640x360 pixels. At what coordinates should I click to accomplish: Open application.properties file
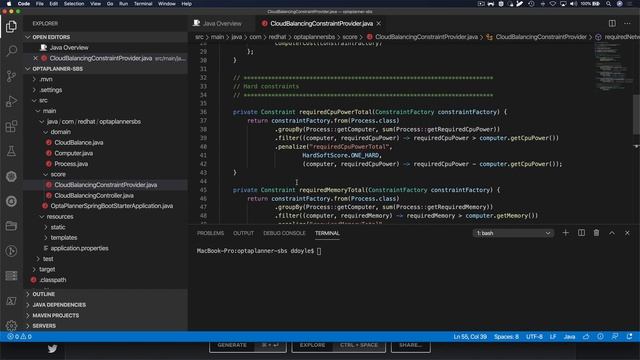pos(80,248)
